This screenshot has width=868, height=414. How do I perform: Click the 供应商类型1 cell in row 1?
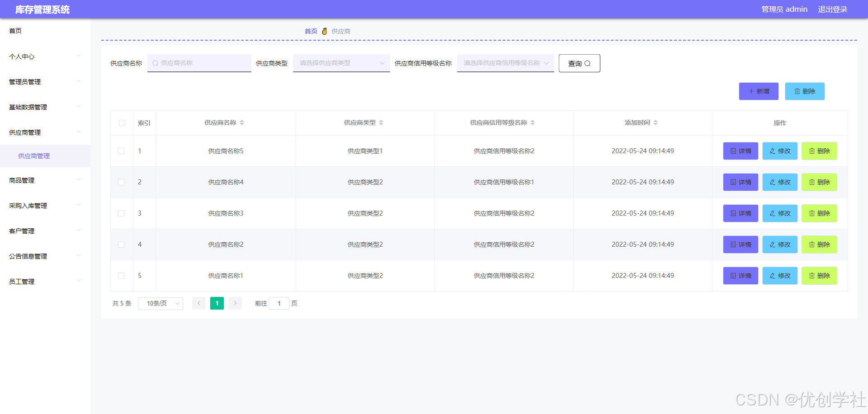[x=365, y=151]
